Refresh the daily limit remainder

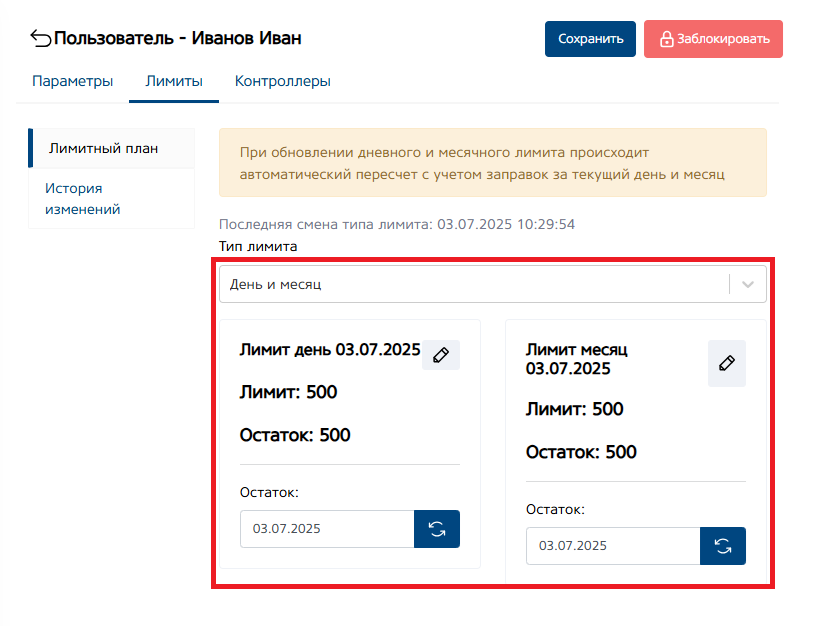point(437,529)
